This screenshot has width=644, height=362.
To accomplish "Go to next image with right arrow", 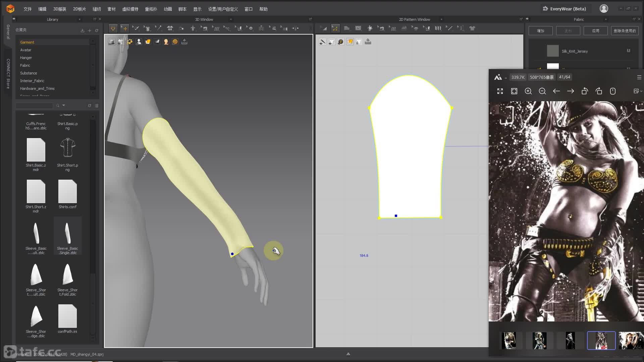I will point(571,91).
